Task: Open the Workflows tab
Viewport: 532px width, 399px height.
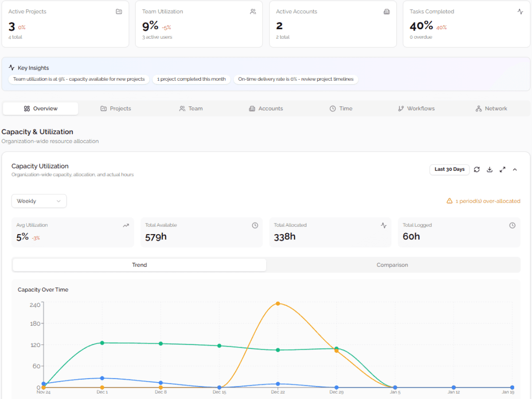Action: click(x=416, y=109)
